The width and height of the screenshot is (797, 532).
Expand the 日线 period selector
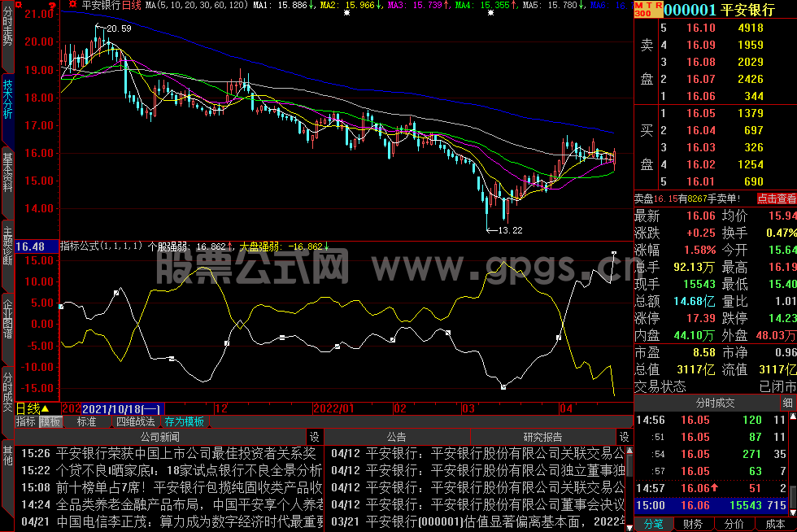(33, 408)
